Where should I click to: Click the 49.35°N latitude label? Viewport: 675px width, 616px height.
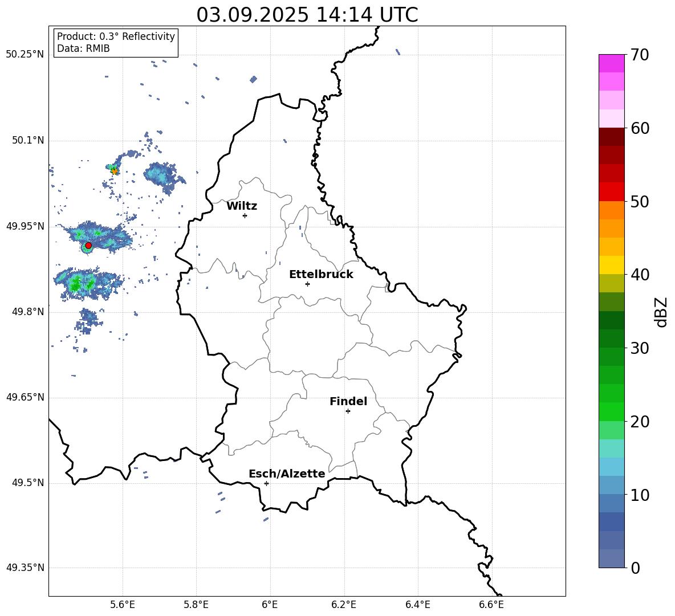coord(25,568)
